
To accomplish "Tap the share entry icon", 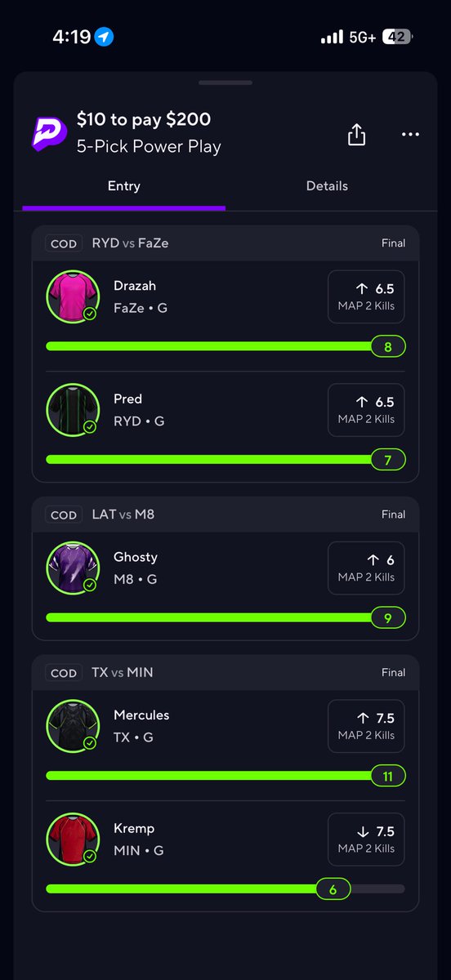I will 356,134.
